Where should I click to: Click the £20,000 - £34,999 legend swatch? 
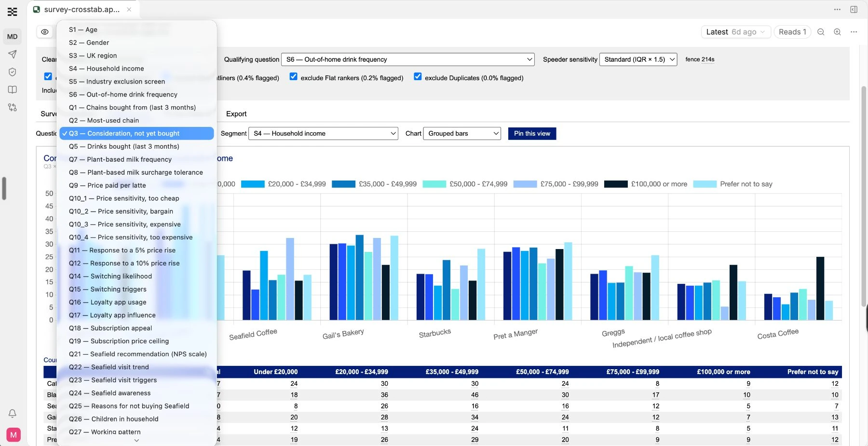253,184
